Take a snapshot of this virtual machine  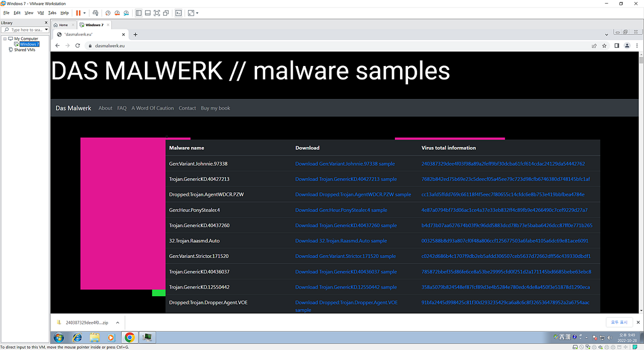click(x=108, y=13)
